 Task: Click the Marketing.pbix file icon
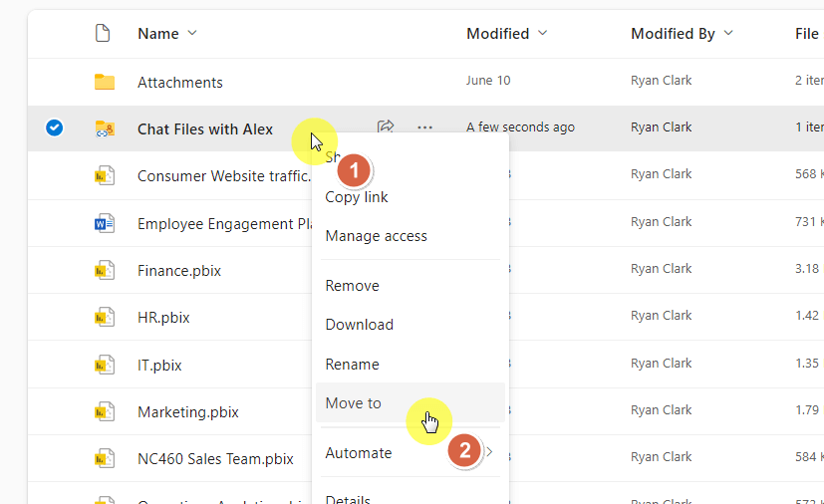point(105,411)
